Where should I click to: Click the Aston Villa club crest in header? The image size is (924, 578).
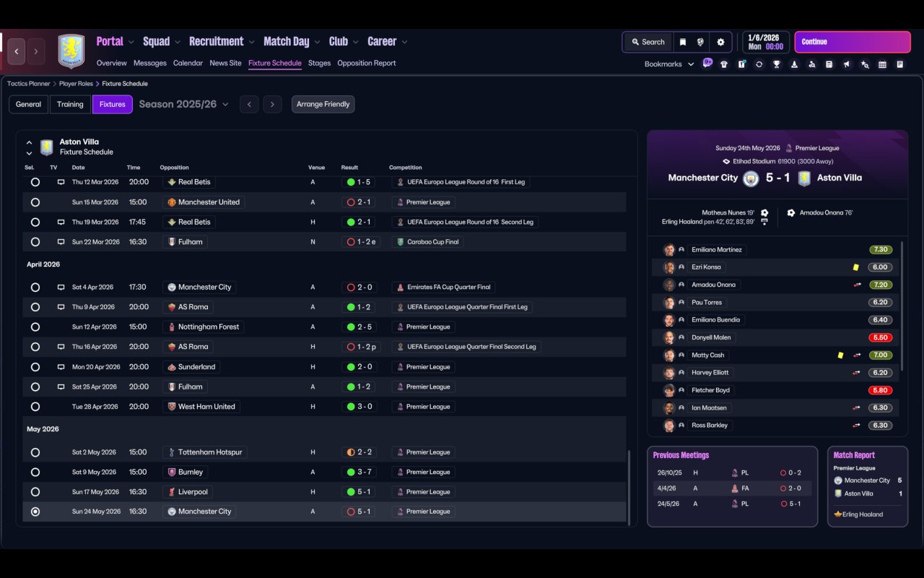coord(71,51)
